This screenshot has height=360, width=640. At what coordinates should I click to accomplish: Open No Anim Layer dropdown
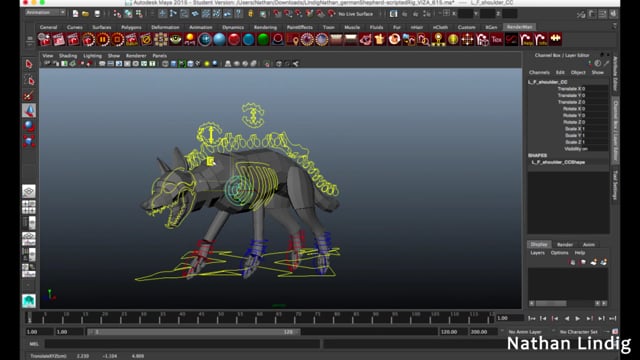[524, 332]
